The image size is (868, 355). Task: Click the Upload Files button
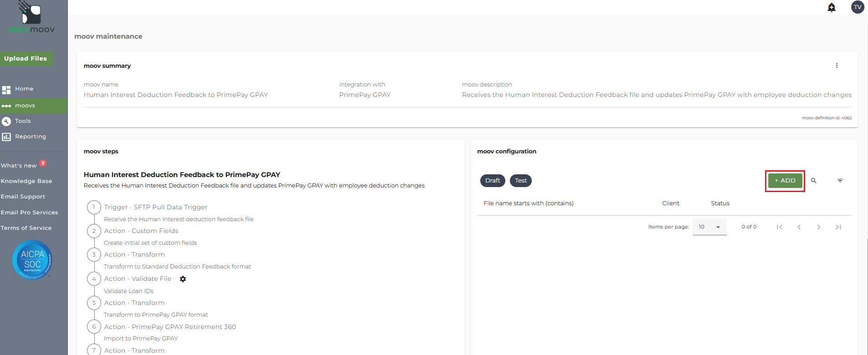26,59
